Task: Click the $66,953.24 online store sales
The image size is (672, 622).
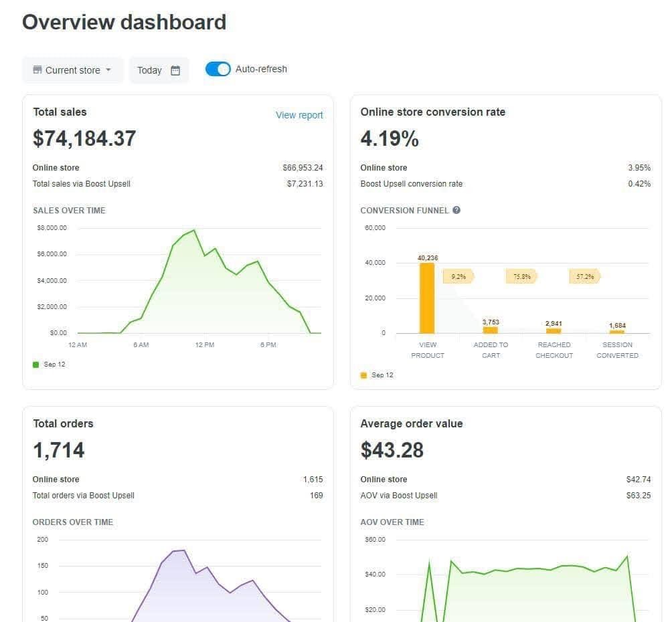Action: pyautogui.click(x=303, y=168)
